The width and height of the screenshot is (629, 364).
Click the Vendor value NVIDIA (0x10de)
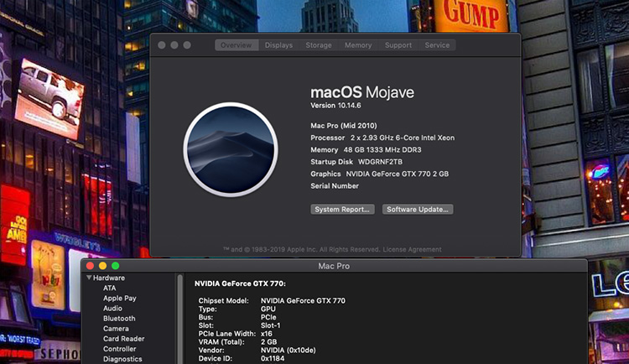pyautogui.click(x=288, y=351)
